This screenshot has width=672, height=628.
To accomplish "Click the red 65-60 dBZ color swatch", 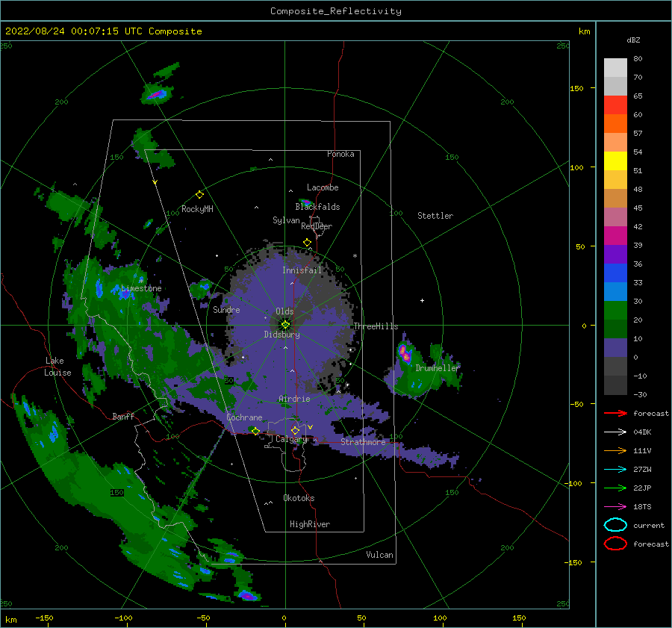I will point(615,105).
